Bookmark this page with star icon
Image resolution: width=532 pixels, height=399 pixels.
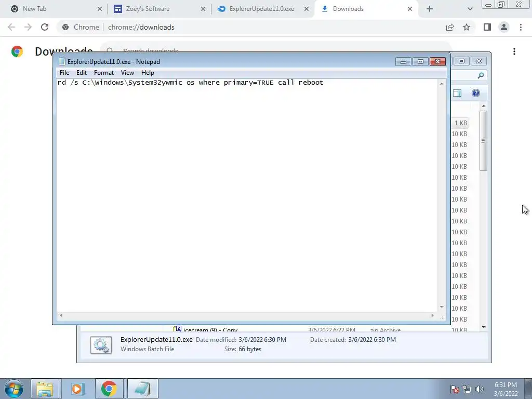tap(467, 27)
